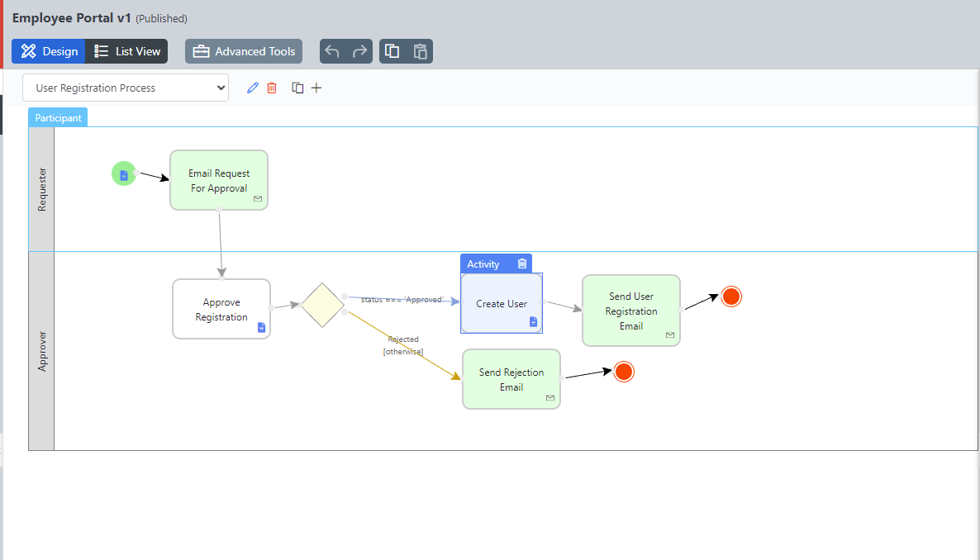Viewport: 980px width, 560px height.
Task: Select the Approve Registration activity
Action: 221,309
